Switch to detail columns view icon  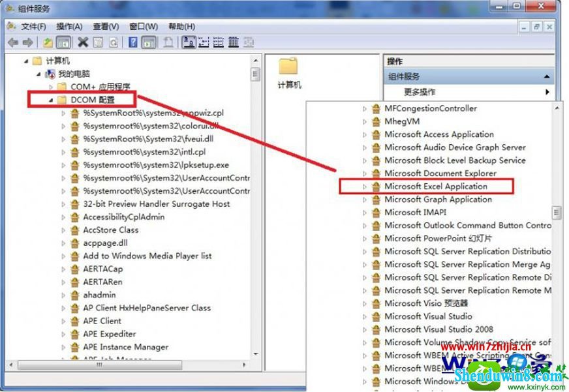234,42
